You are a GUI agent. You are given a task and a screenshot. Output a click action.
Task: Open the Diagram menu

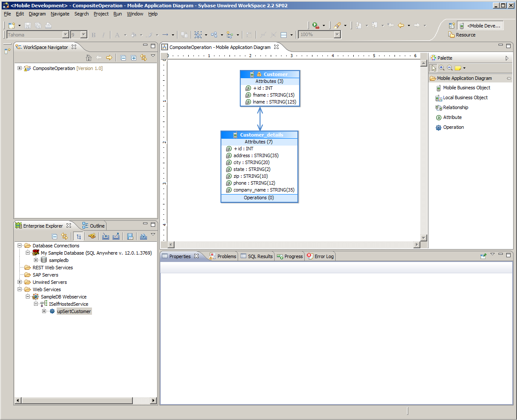point(37,14)
